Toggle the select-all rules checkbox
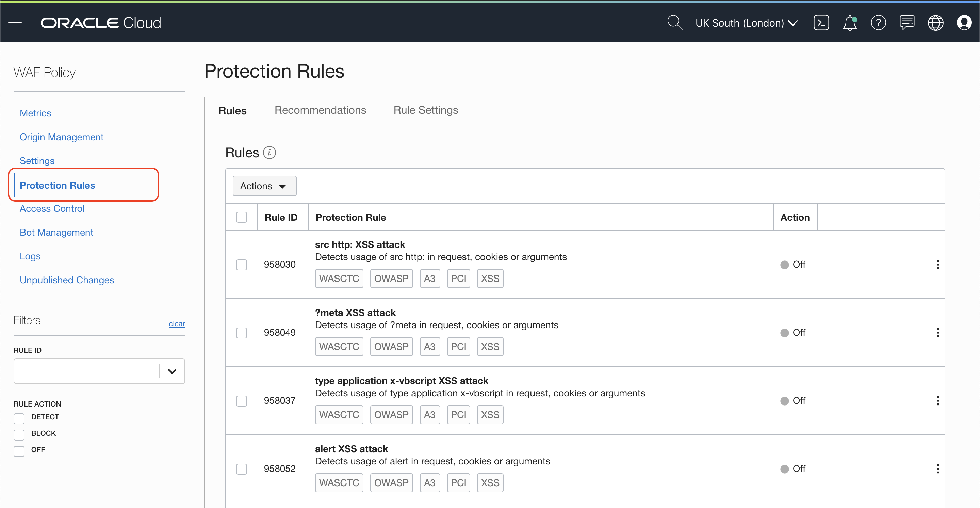The image size is (980, 508). [x=242, y=217]
